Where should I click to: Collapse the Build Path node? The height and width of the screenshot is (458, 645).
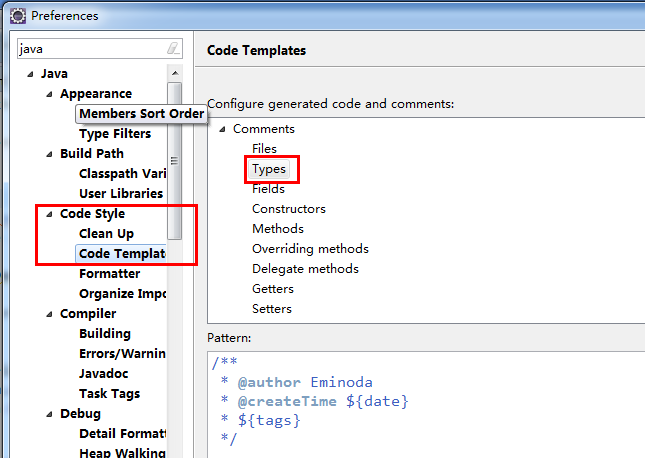[49, 154]
